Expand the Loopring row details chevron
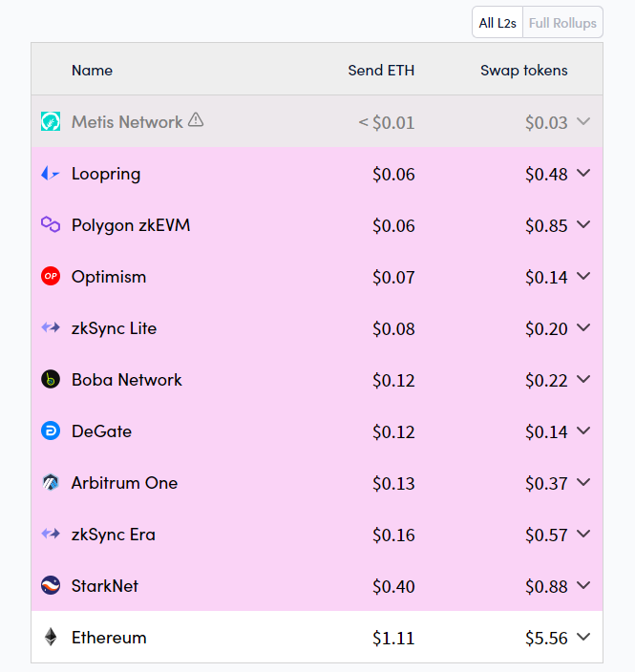 pyautogui.click(x=584, y=174)
